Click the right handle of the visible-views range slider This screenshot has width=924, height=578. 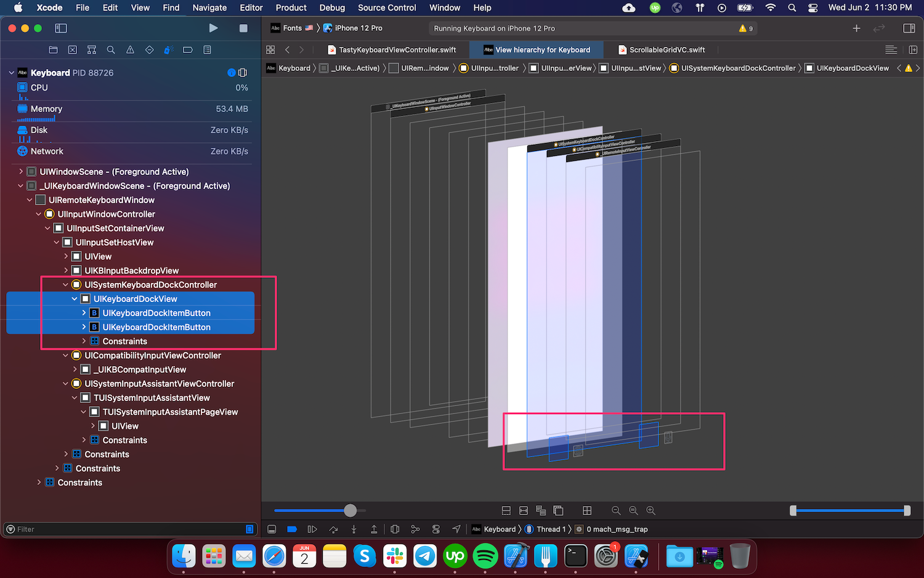pyautogui.click(x=907, y=510)
